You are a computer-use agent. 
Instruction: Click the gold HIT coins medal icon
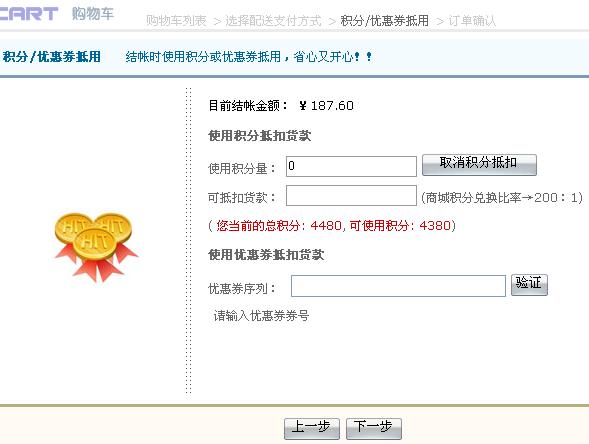tap(96, 247)
